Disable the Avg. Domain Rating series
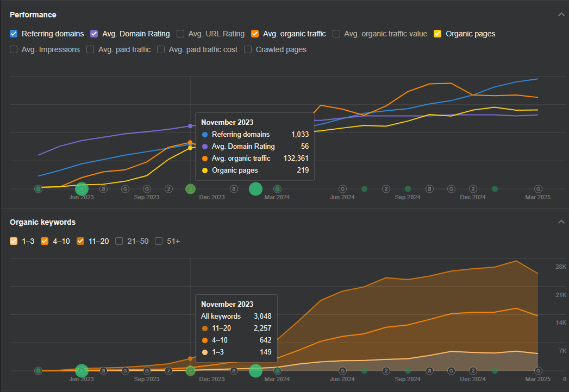The height and width of the screenshot is (392, 569). (x=94, y=34)
